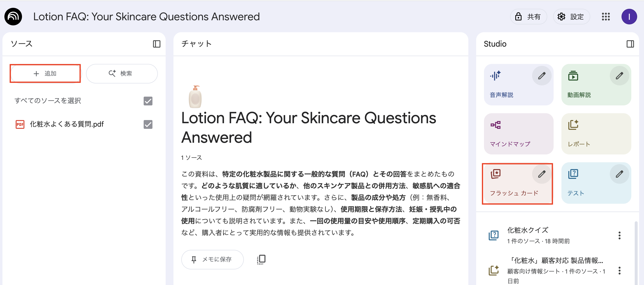Edit 音声解説 settings with pencil icon
Screen dimensions: 644x285
coord(541,76)
